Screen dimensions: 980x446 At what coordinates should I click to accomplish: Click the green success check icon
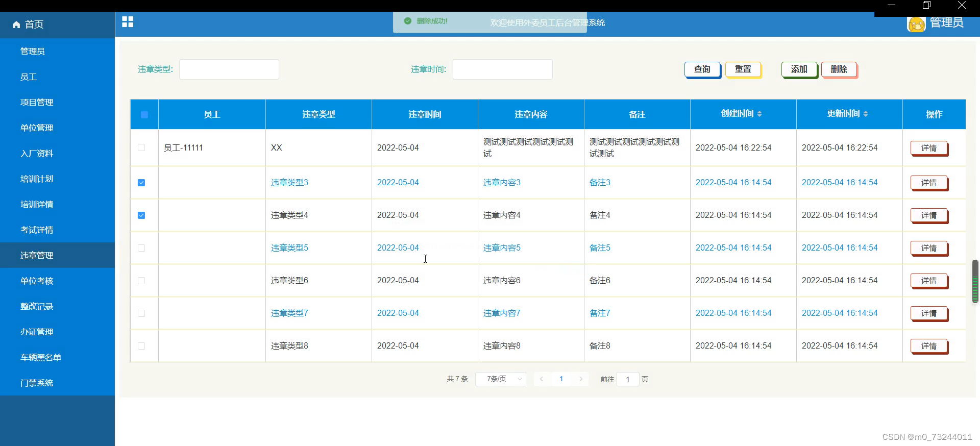(x=407, y=21)
